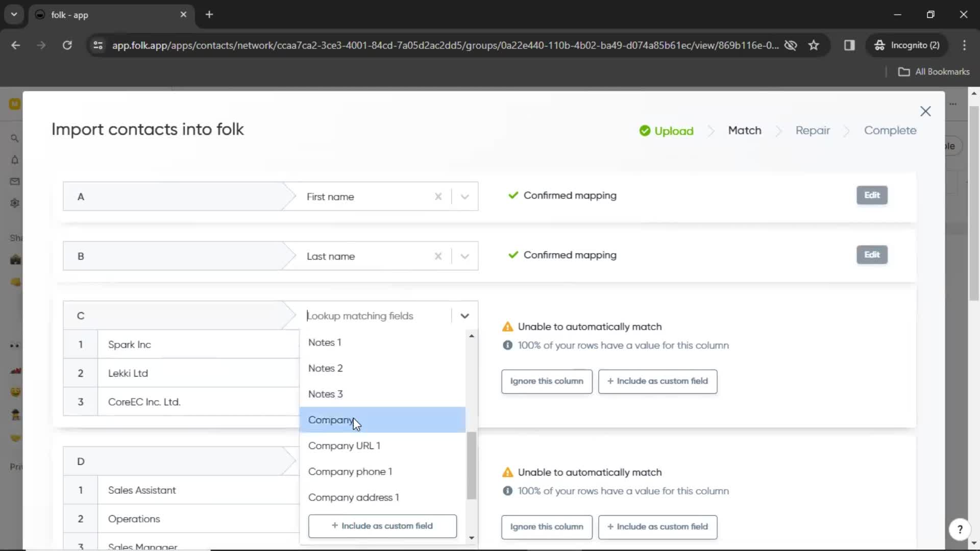Click confirmed mapping checkmark for First name
This screenshot has height=551, width=980.
[513, 195]
